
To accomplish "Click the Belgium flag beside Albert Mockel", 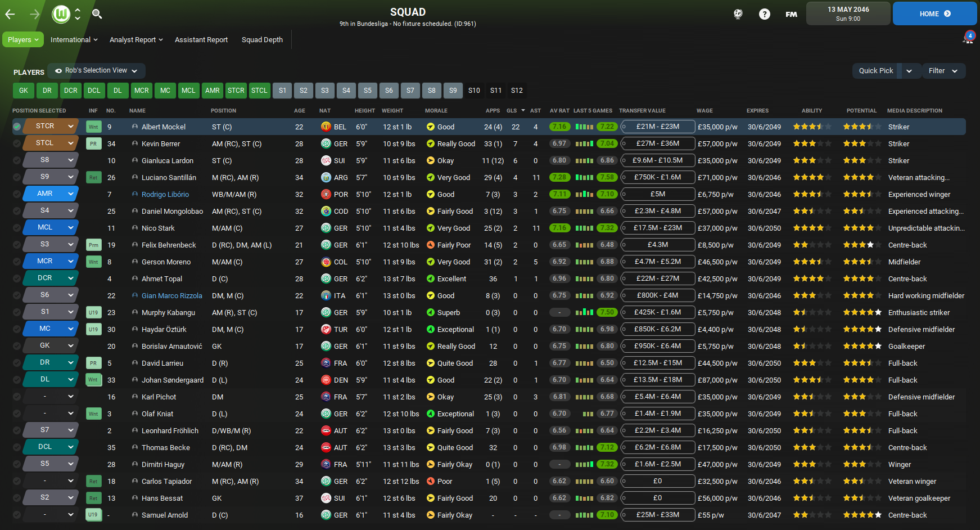I will 326,127.
